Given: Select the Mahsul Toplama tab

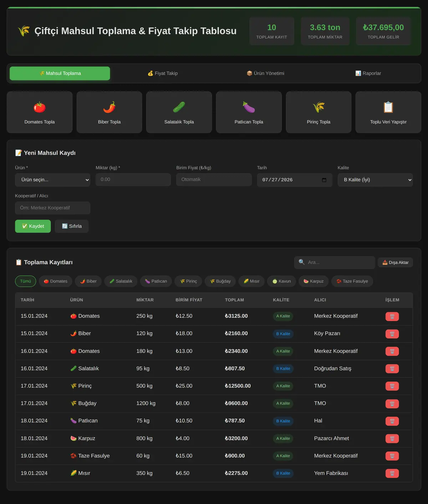Looking at the screenshot, I should (60, 73).
